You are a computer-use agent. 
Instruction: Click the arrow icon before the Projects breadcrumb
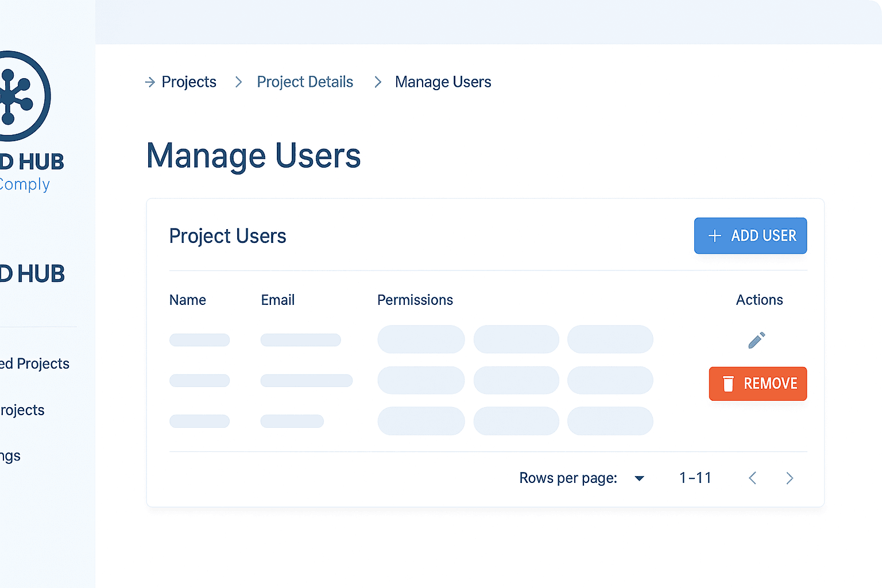point(149,82)
